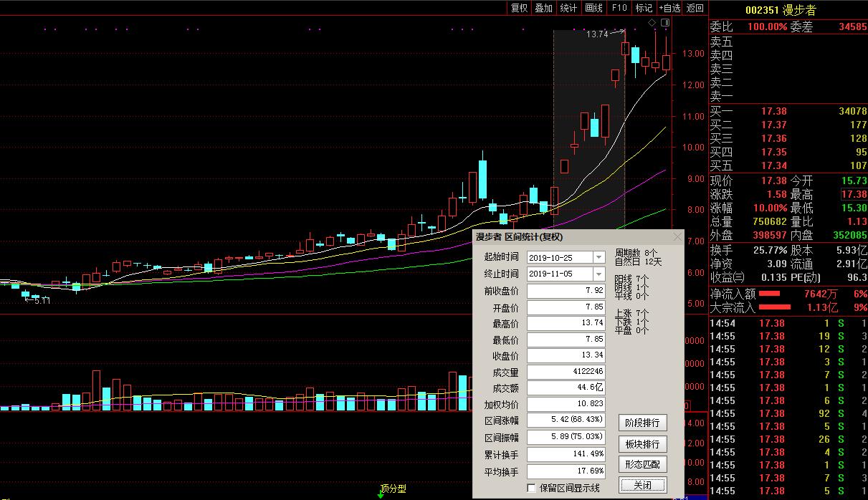Viewport: 868px width, 500px height.
Task: Click the 关闭 button in dialog
Action: (x=642, y=485)
